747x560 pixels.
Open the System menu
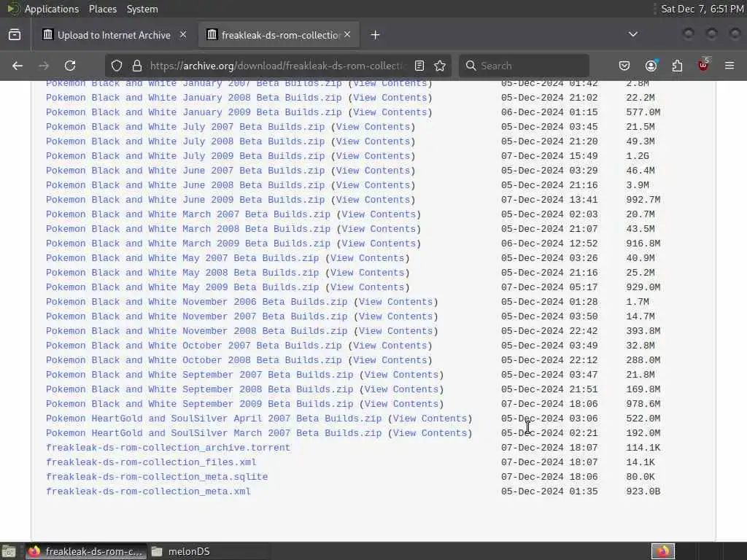(142, 9)
